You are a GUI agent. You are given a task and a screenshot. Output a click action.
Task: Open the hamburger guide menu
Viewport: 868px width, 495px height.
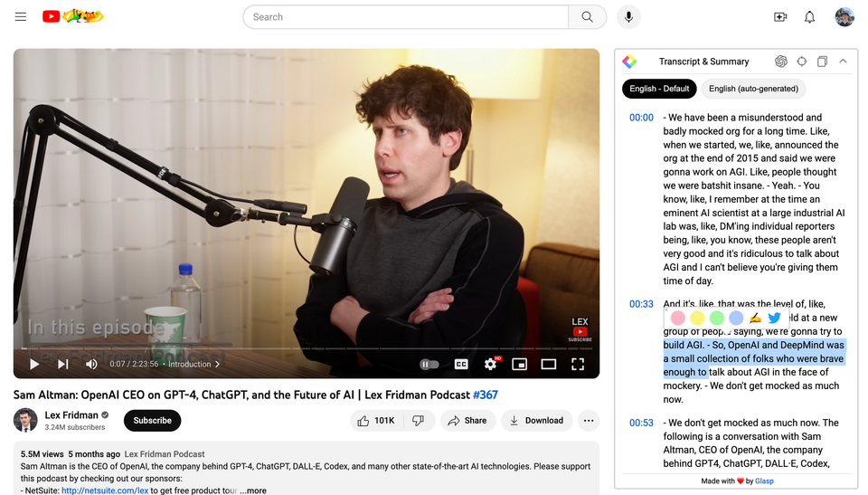click(x=21, y=16)
